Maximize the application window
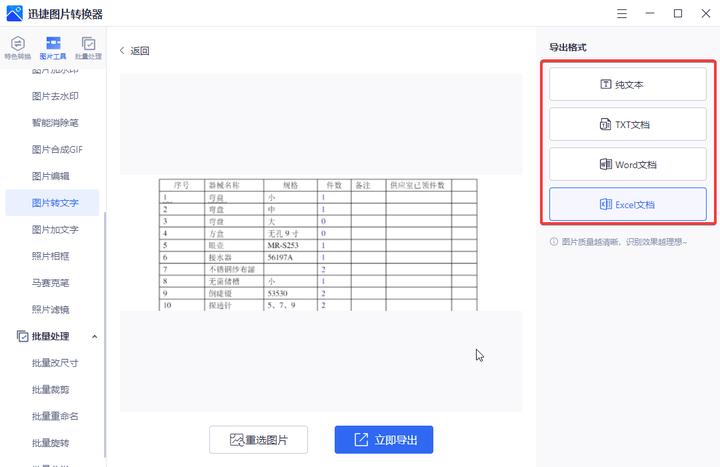 [678, 13]
